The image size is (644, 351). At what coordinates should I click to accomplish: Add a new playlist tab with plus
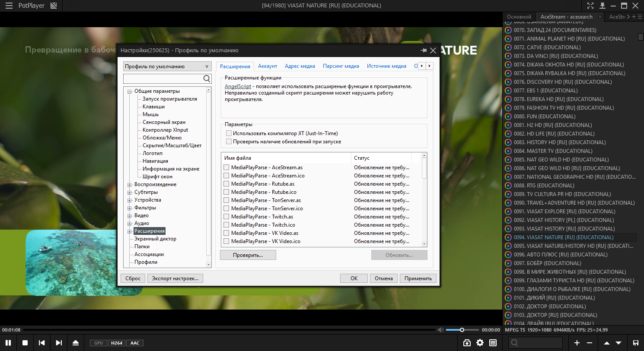[x=634, y=17]
